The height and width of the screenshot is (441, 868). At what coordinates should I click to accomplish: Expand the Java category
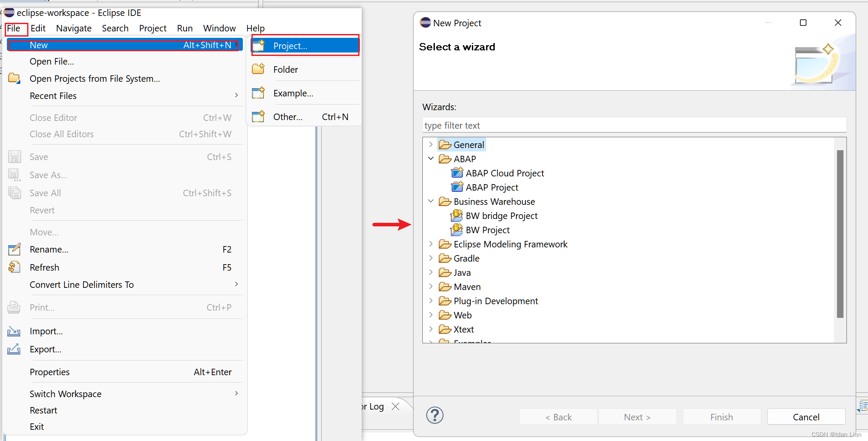431,272
